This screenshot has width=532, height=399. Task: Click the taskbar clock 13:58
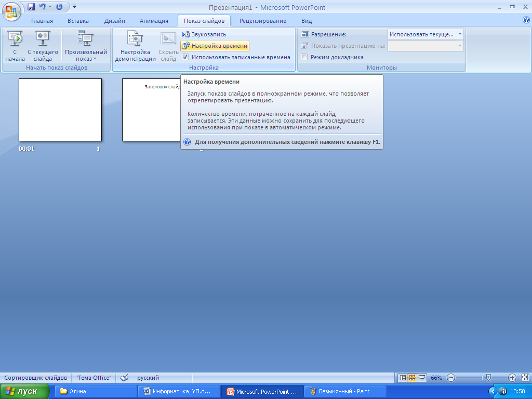pos(518,392)
